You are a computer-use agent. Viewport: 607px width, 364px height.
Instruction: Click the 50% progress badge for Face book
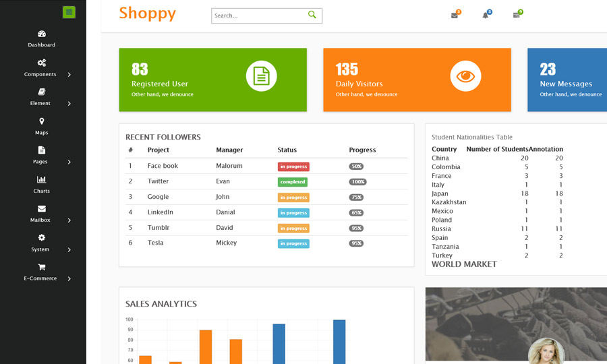(356, 166)
